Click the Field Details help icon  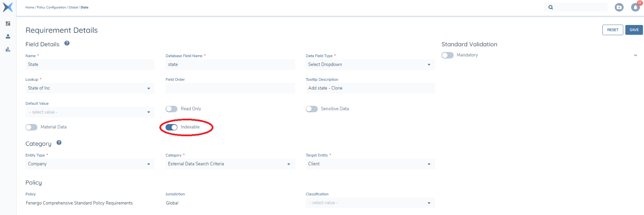67,43
